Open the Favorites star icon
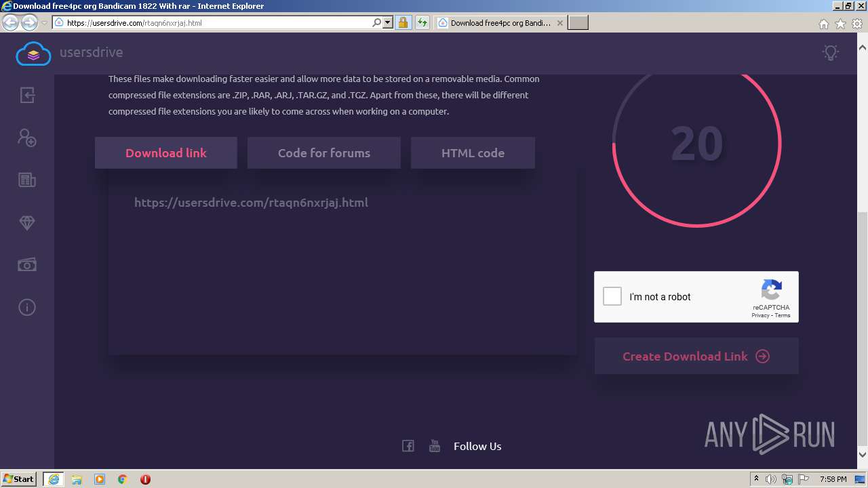This screenshot has width=868, height=488. tap(840, 24)
